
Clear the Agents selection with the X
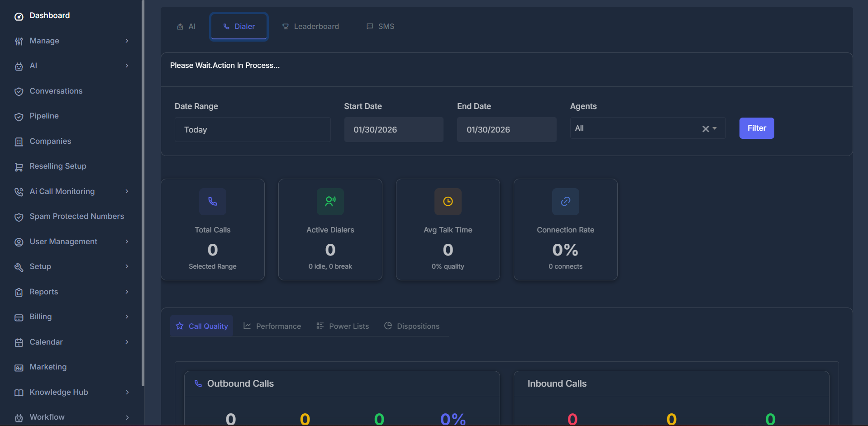pos(705,129)
